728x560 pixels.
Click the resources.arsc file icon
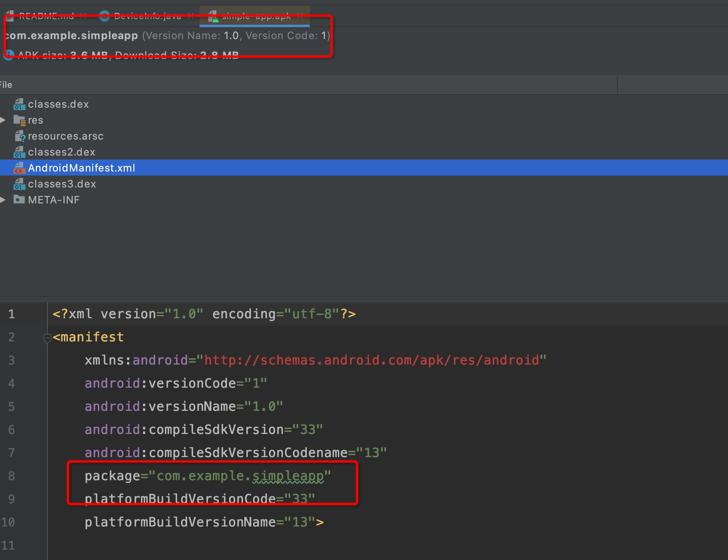click(x=20, y=136)
